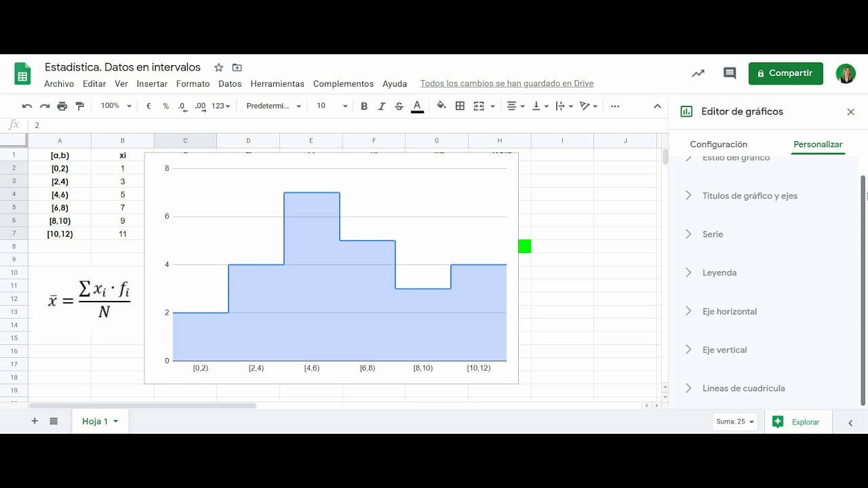Click the Borders icon
The image size is (868, 488).
click(460, 106)
